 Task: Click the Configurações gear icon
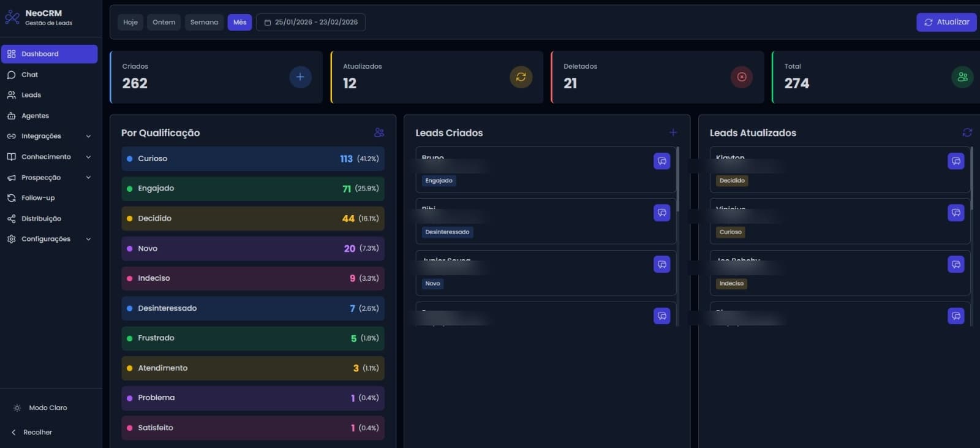coord(11,239)
